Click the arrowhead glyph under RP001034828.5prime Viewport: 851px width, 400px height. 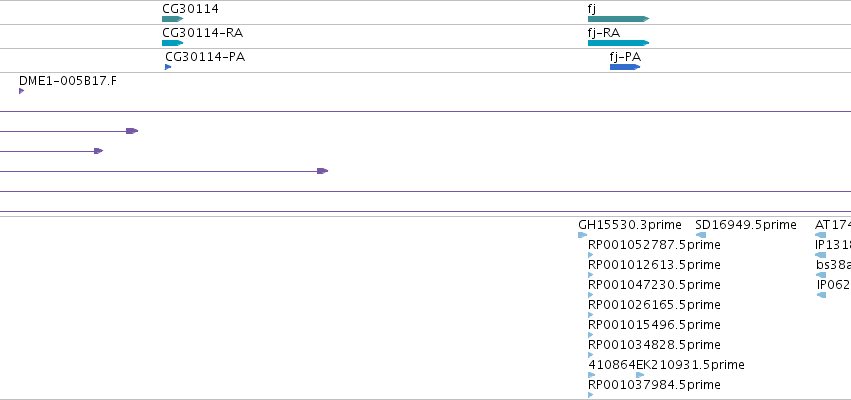coord(590,355)
